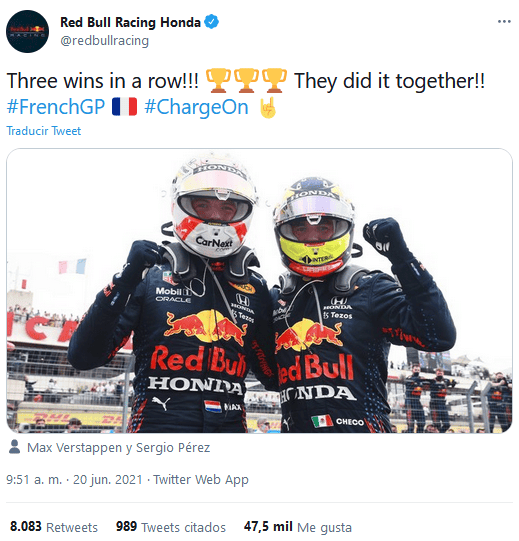Open the #FrenchGP hashtag
Screen dimensions: 519x541
[56, 107]
